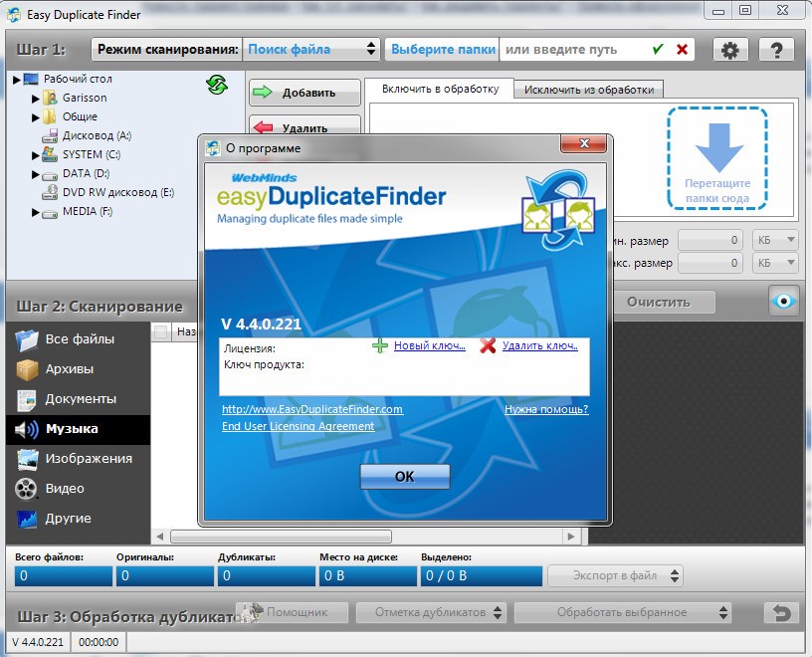812x657 pixels.
Task: Select the Общие folder in the tree
Action: pos(80,116)
